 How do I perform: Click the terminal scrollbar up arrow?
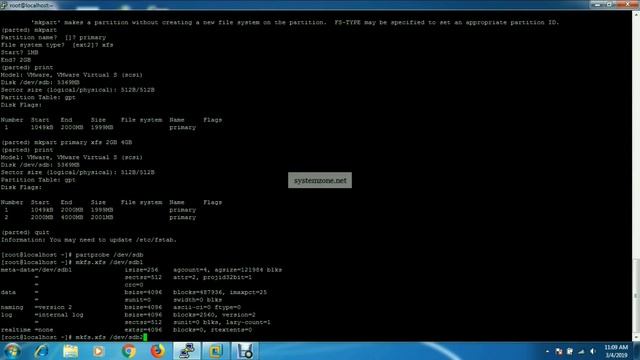point(636,15)
